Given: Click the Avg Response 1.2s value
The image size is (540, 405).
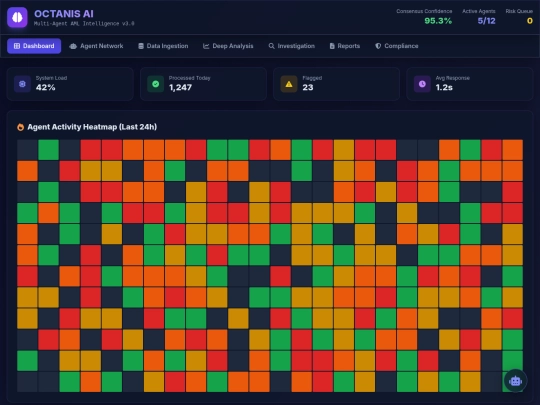Looking at the screenshot, I should [444, 87].
